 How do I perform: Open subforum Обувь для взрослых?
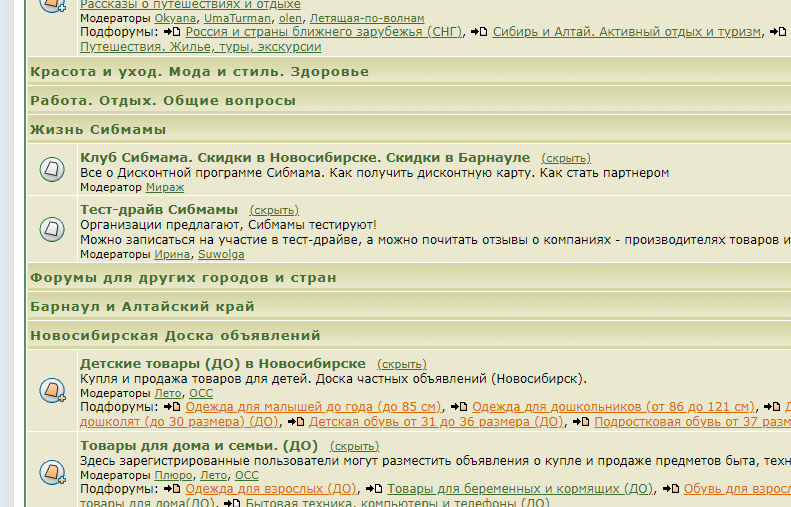click(737, 489)
